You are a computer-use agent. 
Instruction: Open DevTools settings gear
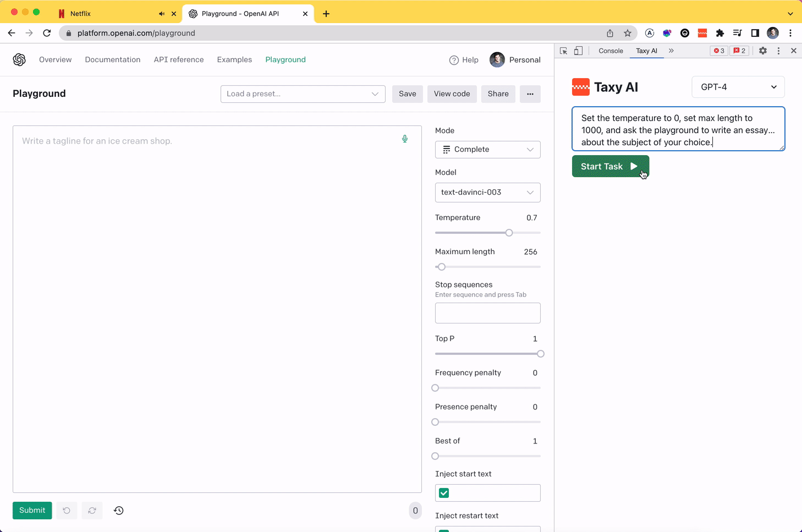pos(763,51)
